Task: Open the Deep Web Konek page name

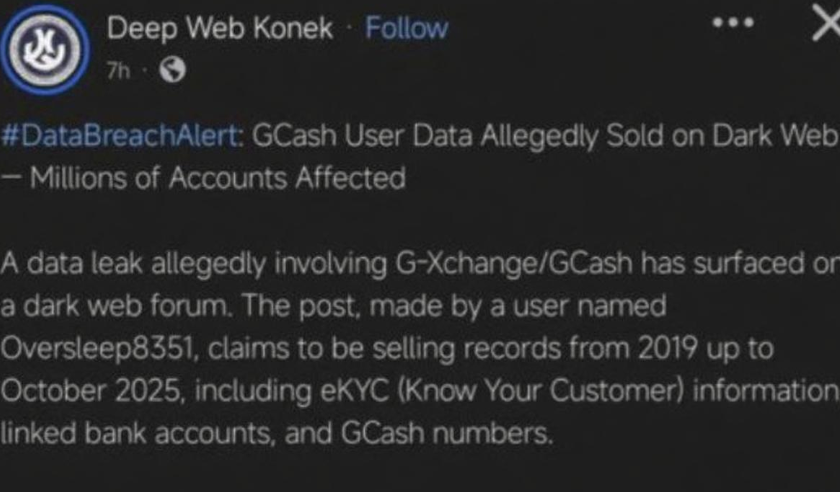Action: pos(220,28)
